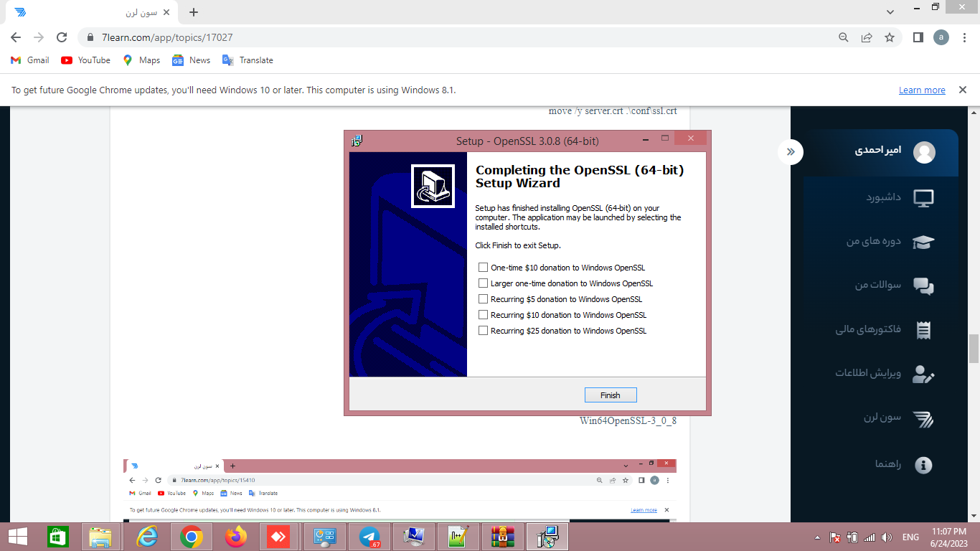Image resolution: width=980 pixels, height=551 pixels.
Task: Click the embedded screenshot thumbnail below
Action: pos(400,490)
